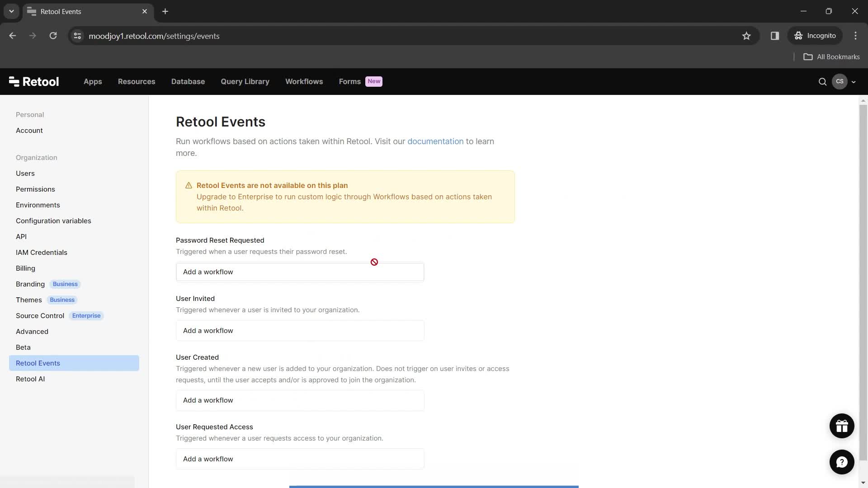Click Add a workflow for Password Reset
868x488 pixels.
point(300,272)
